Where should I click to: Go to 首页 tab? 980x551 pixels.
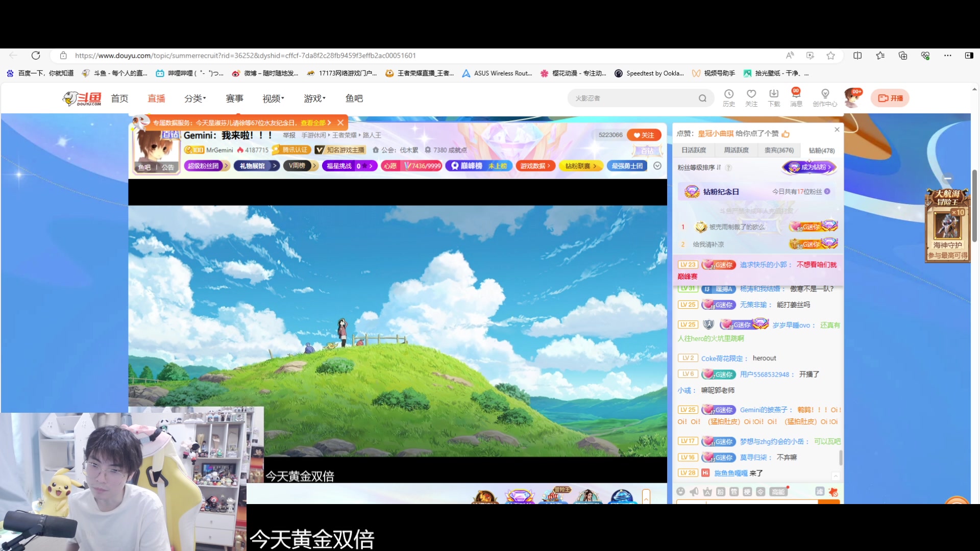click(119, 98)
